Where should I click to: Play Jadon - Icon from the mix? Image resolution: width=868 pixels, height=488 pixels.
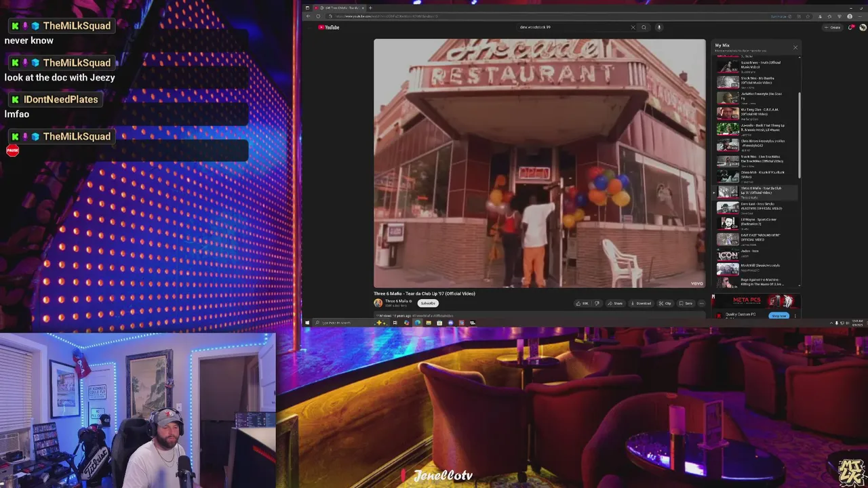(x=756, y=255)
